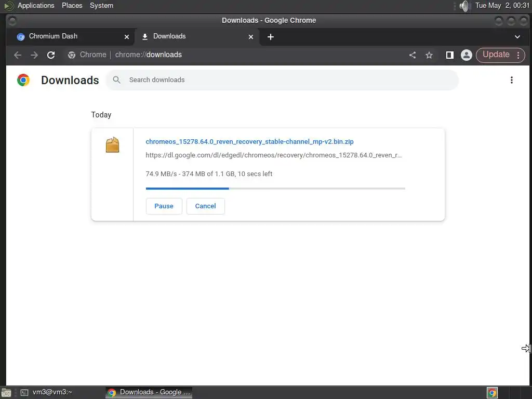The width and height of the screenshot is (532, 399).
Task: Click the download progress bar
Action: [x=275, y=188]
